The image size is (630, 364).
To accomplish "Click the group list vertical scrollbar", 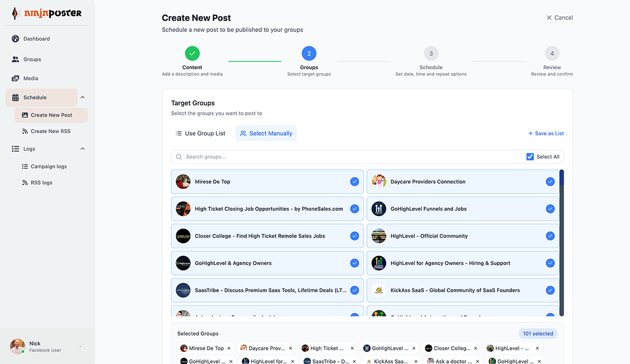I will click(562, 243).
